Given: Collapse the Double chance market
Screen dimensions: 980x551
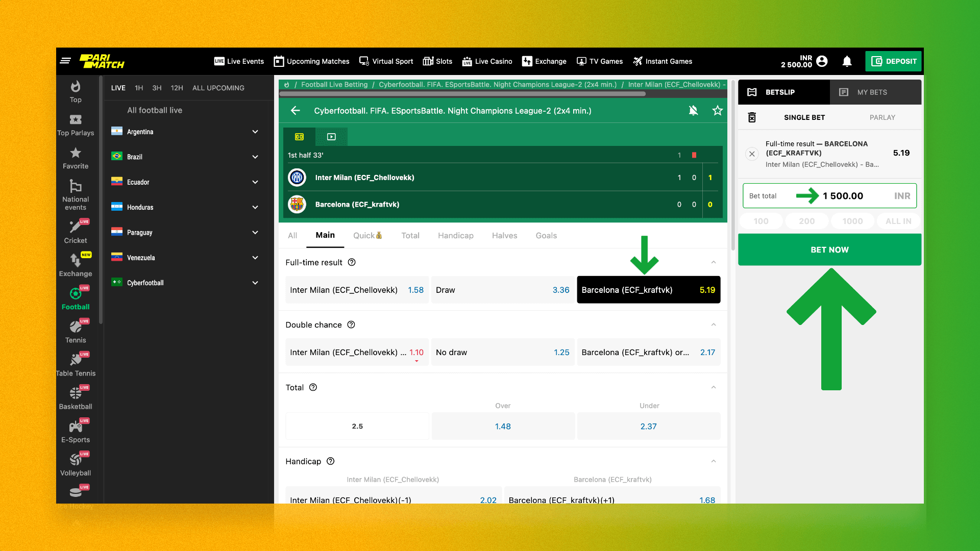Looking at the screenshot, I should click(714, 324).
